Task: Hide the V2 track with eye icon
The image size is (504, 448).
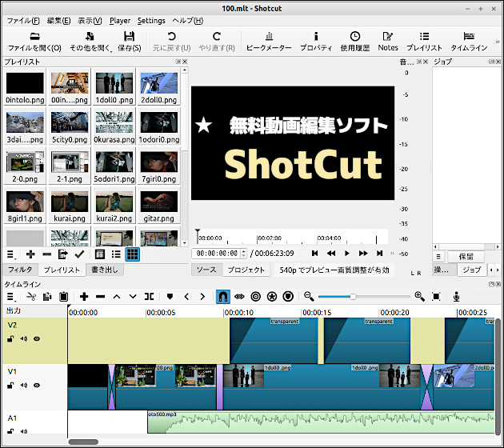Action: click(x=37, y=339)
